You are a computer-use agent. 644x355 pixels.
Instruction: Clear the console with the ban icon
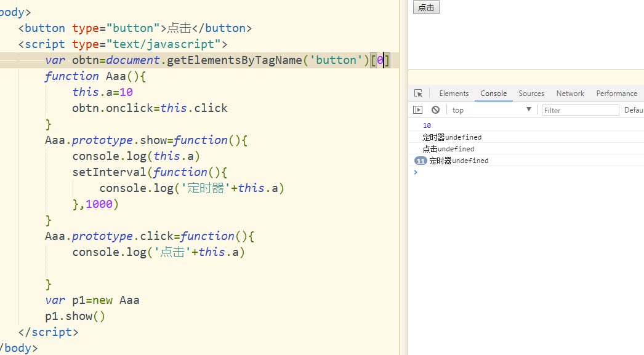coord(435,110)
